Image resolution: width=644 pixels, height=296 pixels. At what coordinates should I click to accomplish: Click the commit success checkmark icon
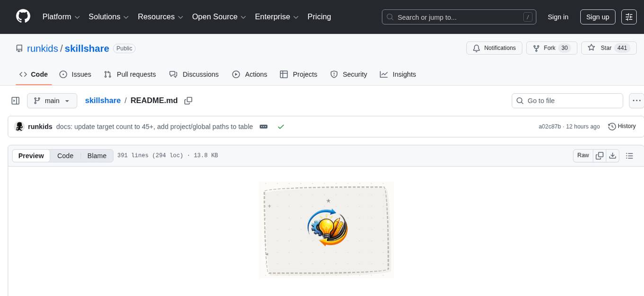point(281,126)
